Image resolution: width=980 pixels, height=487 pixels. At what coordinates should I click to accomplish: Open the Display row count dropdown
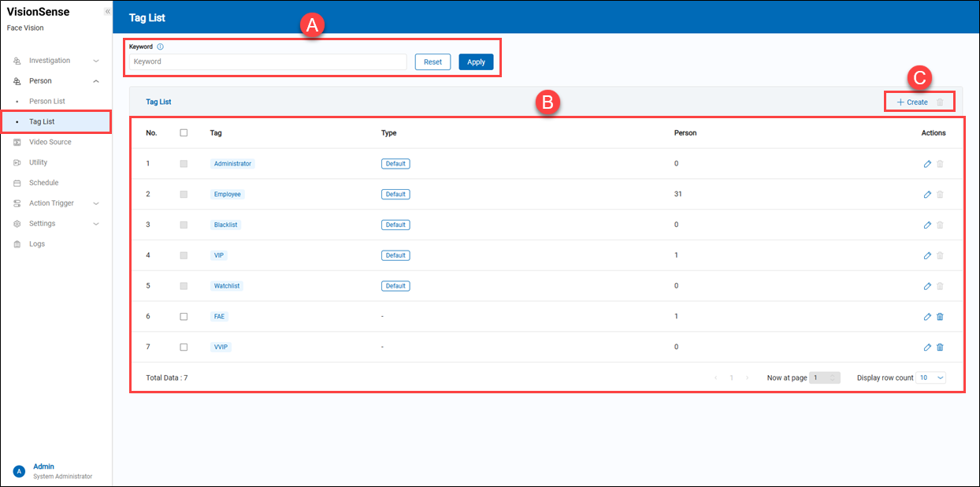tap(930, 378)
